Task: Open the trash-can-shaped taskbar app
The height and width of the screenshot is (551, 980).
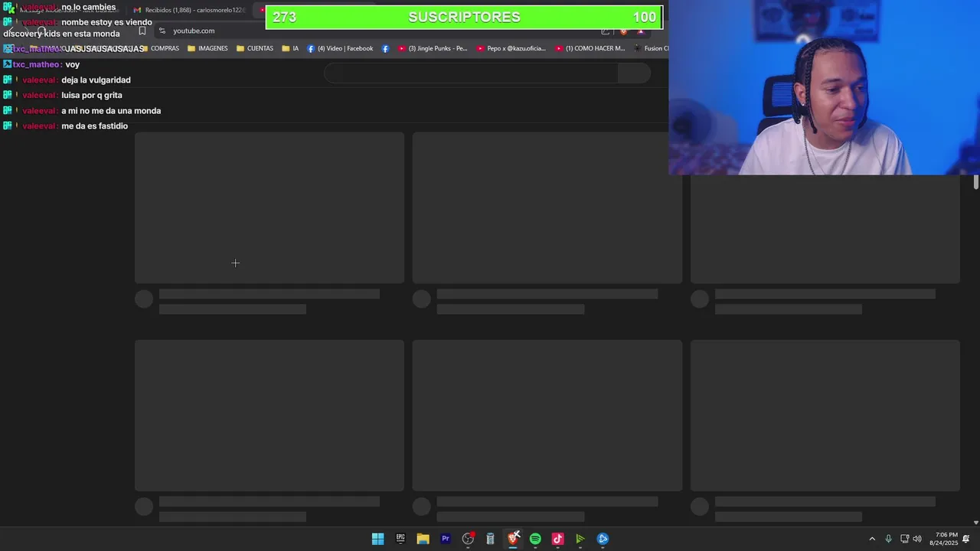Action: point(490,539)
